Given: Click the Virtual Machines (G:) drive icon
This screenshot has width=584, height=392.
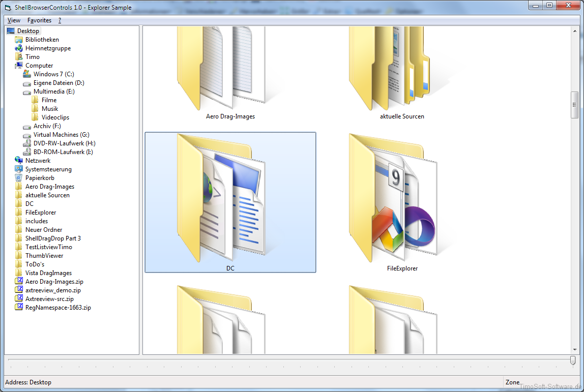Looking at the screenshot, I should (x=27, y=135).
